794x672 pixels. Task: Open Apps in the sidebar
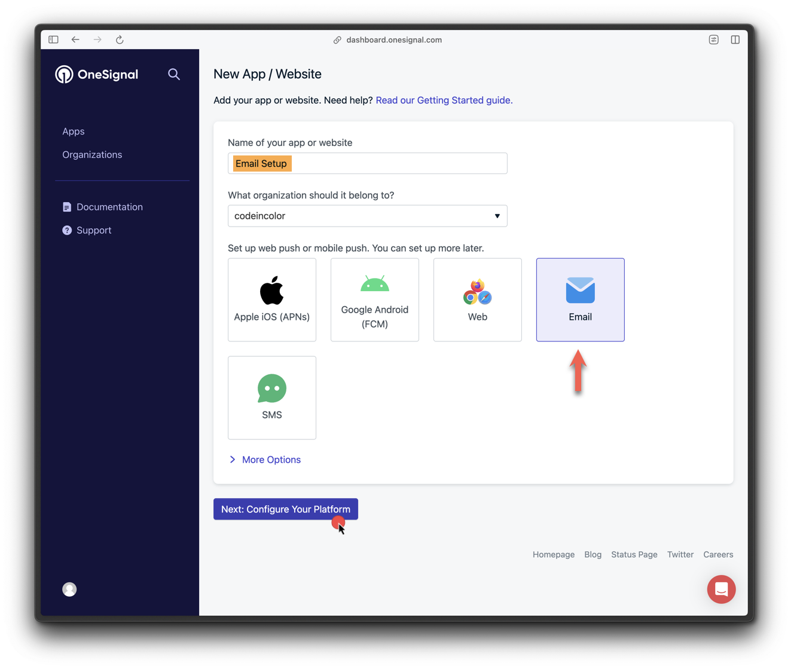[74, 132]
